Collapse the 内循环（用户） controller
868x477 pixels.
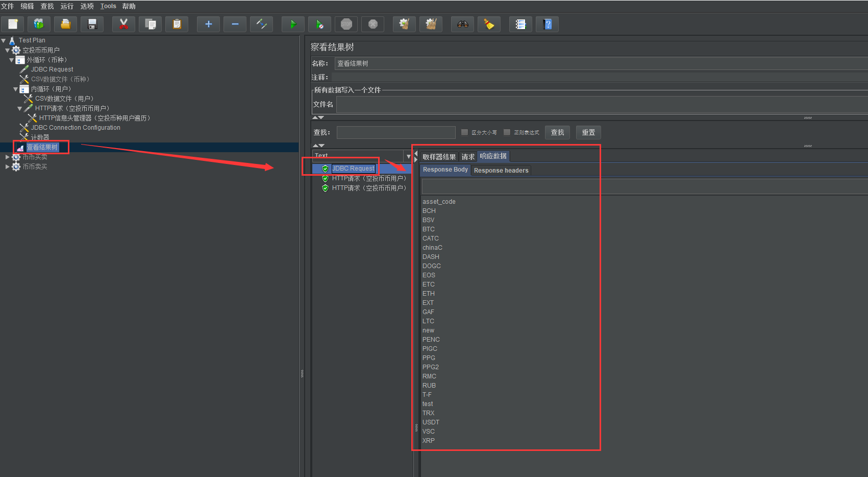tap(15, 89)
